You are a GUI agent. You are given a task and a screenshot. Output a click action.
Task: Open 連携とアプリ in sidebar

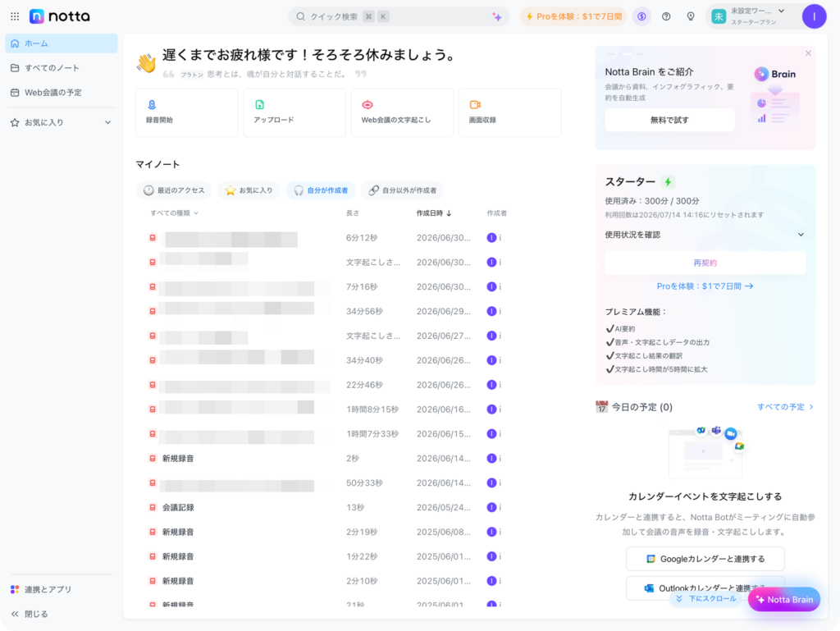(x=62, y=589)
